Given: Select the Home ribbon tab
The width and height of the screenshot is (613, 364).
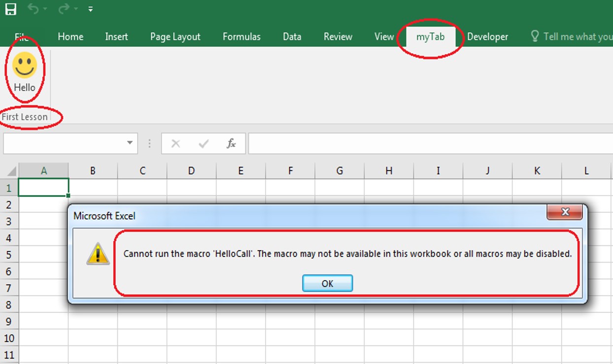Looking at the screenshot, I should tap(70, 36).
